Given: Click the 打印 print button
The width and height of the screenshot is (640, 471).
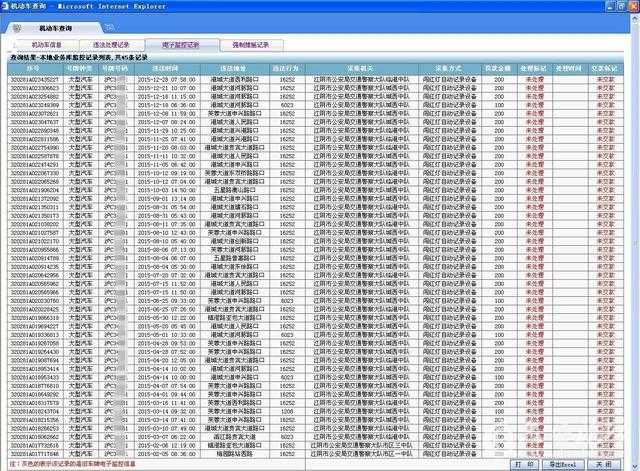Looking at the screenshot, I should click(x=524, y=464).
